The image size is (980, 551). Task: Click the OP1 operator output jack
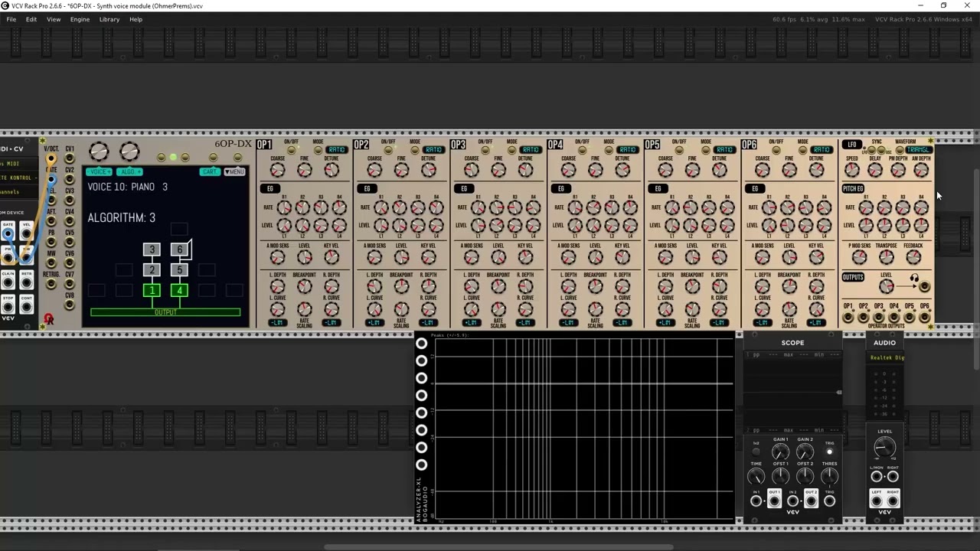click(848, 317)
